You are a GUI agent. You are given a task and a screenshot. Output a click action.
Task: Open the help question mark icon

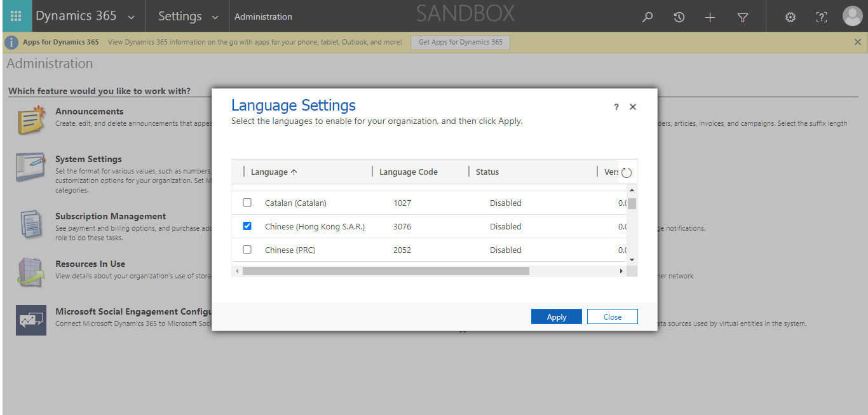[x=822, y=17]
